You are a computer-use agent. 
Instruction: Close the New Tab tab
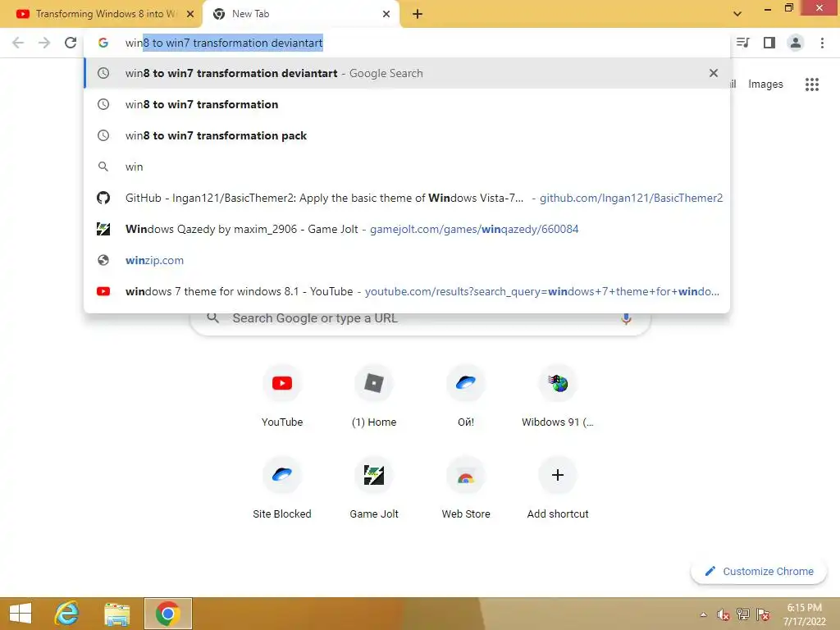pyautogui.click(x=386, y=14)
